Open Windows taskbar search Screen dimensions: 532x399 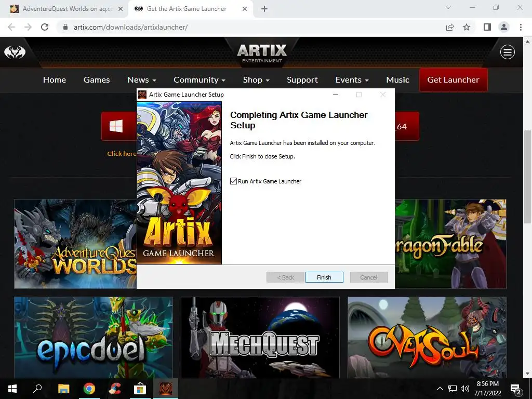tap(37, 389)
